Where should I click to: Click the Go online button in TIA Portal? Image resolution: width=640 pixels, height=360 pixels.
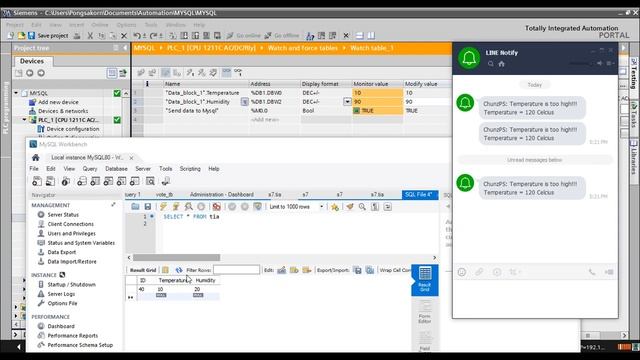click(244, 36)
